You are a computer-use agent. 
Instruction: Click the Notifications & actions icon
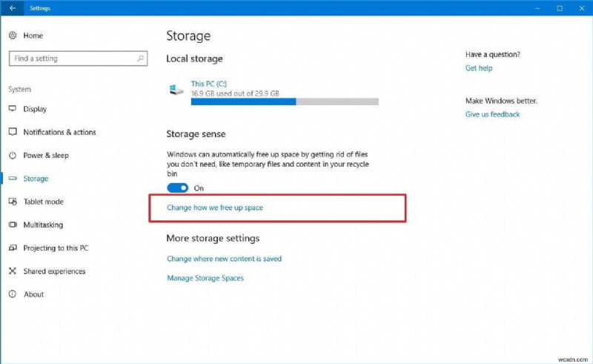[13, 132]
